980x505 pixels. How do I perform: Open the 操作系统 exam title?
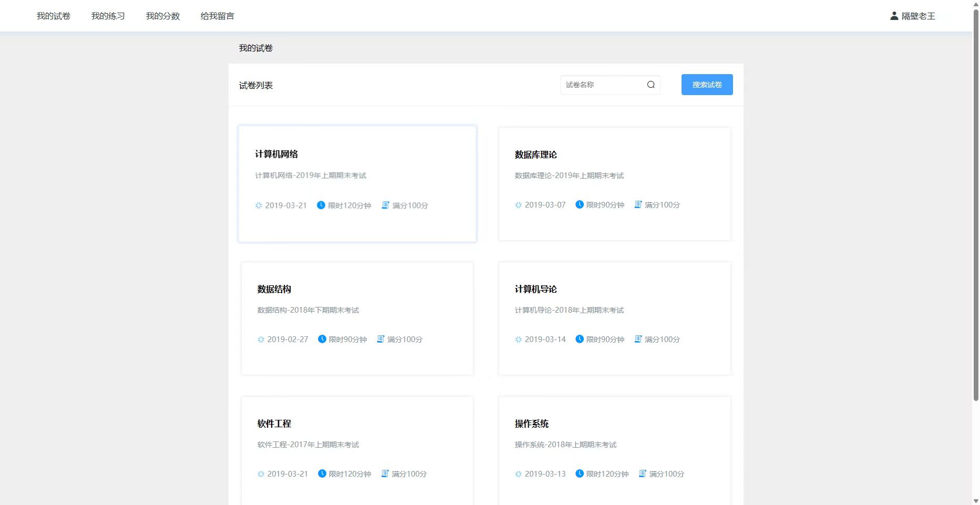(532, 424)
